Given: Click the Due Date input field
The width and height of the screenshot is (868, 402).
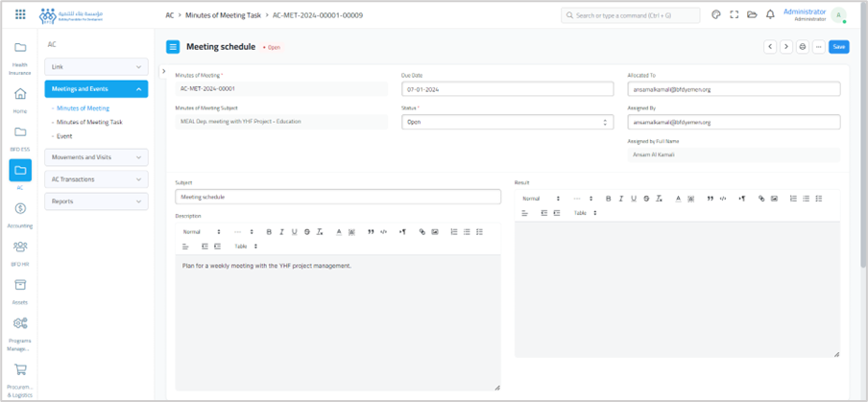Looking at the screenshot, I should click(x=507, y=89).
